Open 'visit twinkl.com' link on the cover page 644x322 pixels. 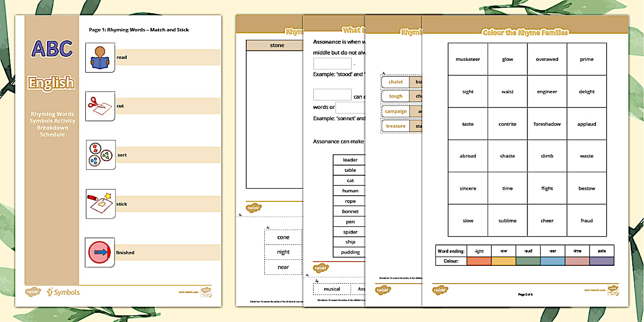click(188, 292)
